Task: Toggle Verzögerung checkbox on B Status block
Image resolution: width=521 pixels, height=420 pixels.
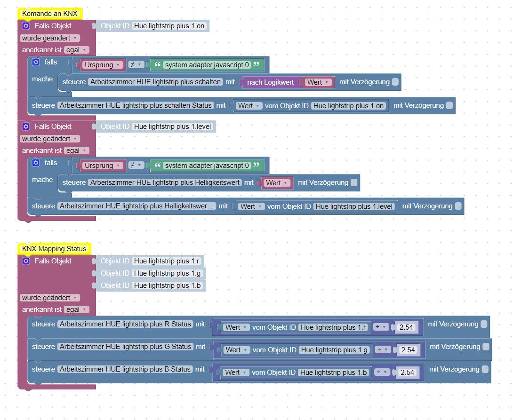Action: 485,369
